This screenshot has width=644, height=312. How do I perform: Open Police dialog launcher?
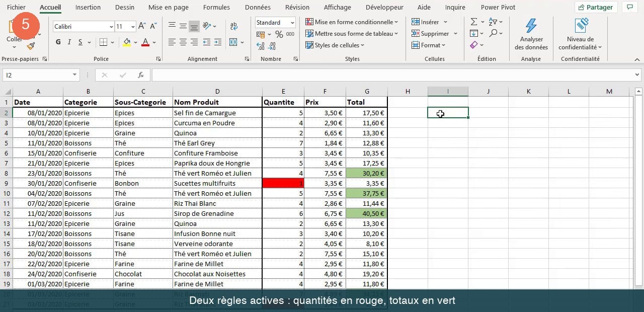158,59
